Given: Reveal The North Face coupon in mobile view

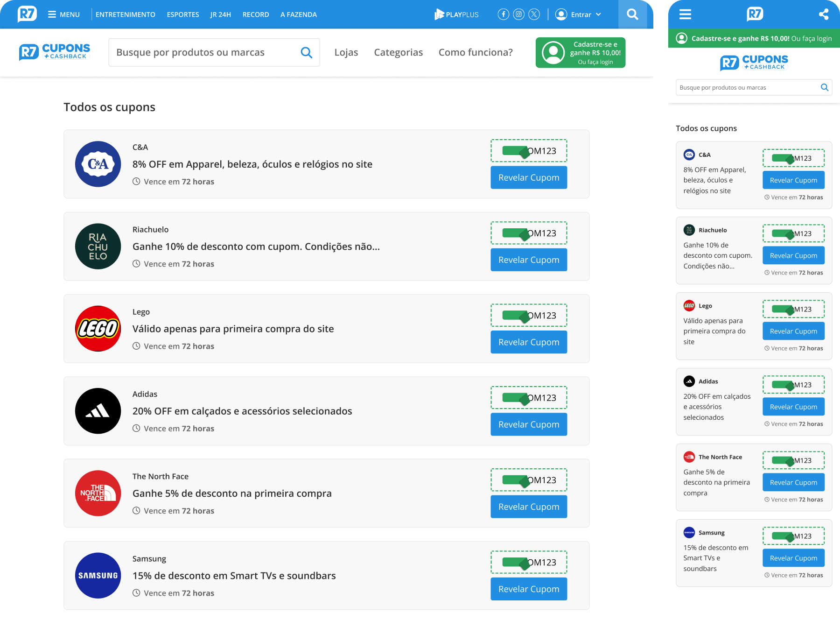Looking at the screenshot, I should (793, 482).
